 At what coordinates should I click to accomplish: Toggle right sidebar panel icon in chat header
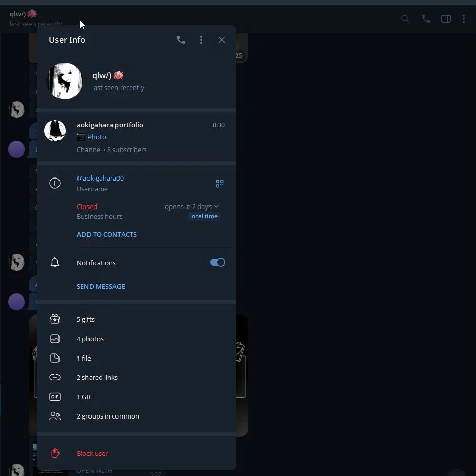[x=445, y=19]
